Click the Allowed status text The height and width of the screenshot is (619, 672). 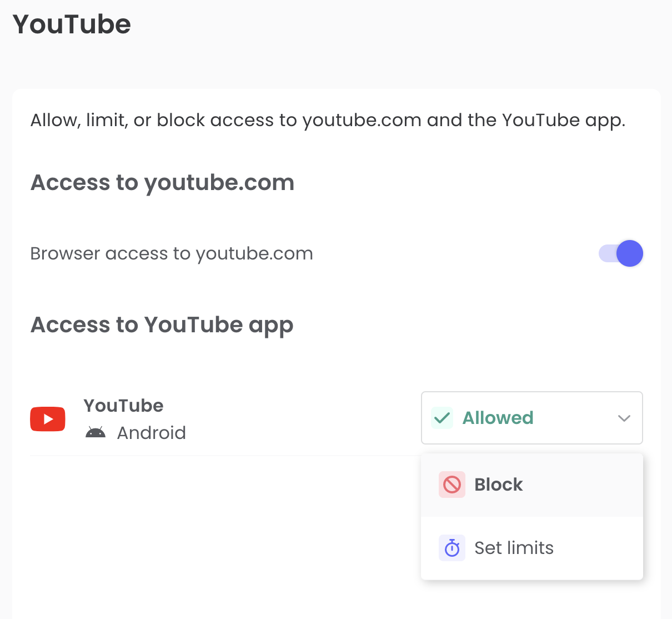(498, 418)
